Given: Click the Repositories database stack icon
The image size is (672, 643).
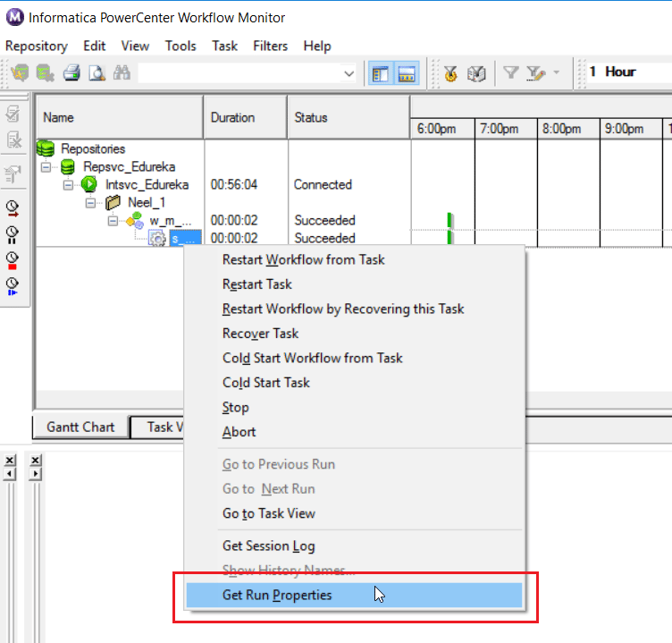Looking at the screenshot, I should (x=46, y=148).
